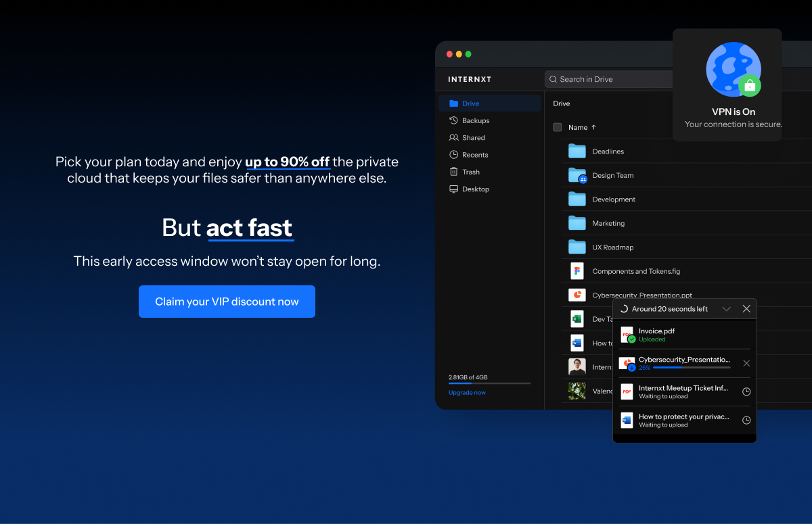The width and height of the screenshot is (812, 524).
Task: Cancel the Cybersecurity_Presentation upload
Action: [x=746, y=363]
